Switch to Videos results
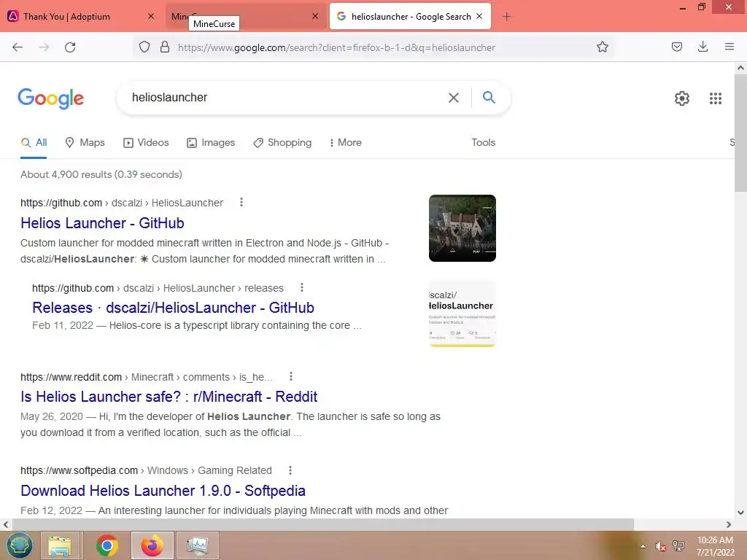 point(146,142)
